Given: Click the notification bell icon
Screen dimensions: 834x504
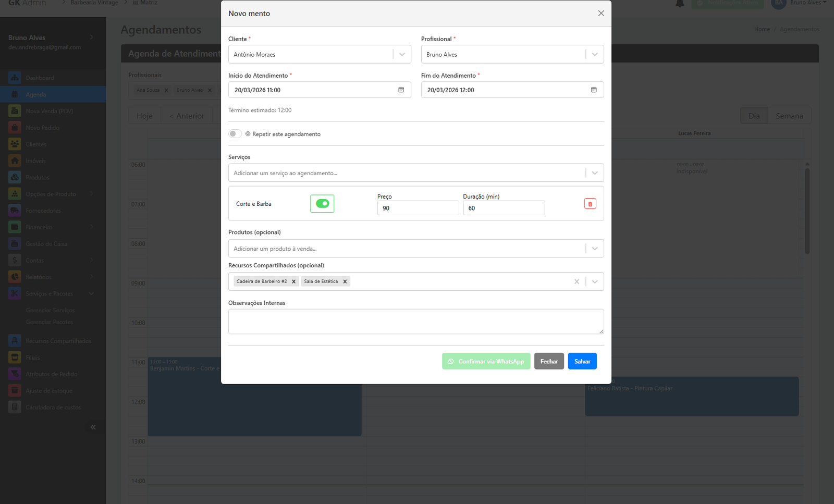Looking at the screenshot, I should [x=680, y=4].
